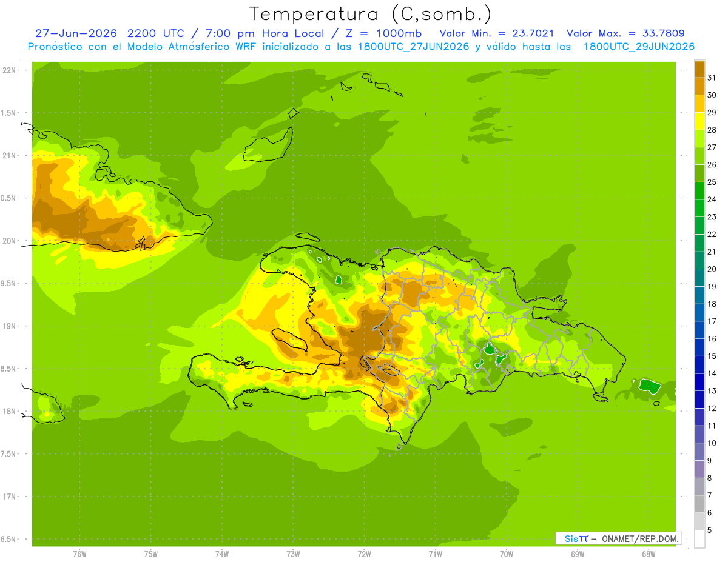
Task: Click the '73W' longitude label
Action: click(293, 554)
